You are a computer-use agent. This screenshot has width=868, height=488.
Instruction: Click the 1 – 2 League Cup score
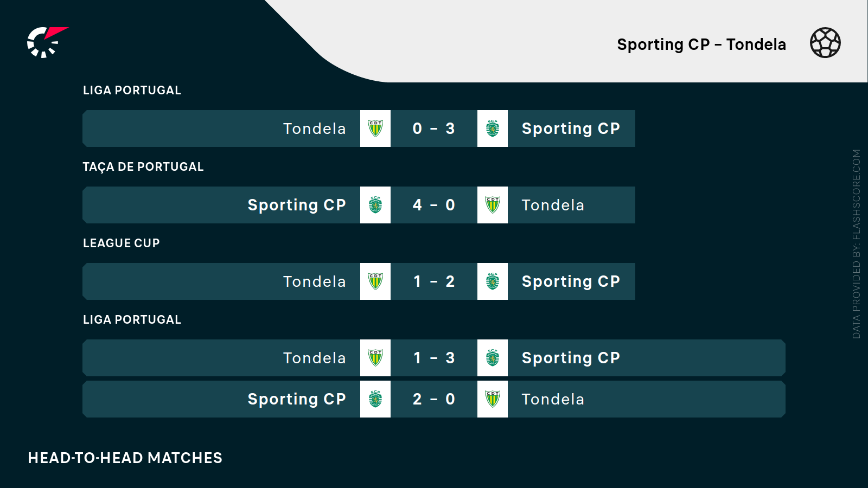coord(434,281)
